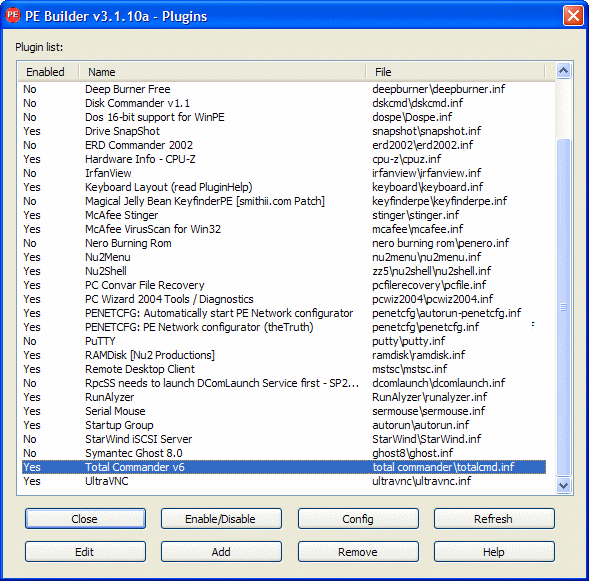Click the scrollbar down arrow
Image resolution: width=589 pixels, height=581 pixels.
pyautogui.click(x=563, y=485)
